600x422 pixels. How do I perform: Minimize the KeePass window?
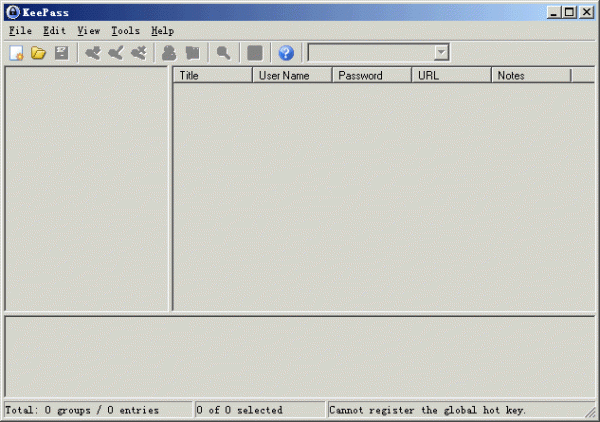click(x=553, y=12)
